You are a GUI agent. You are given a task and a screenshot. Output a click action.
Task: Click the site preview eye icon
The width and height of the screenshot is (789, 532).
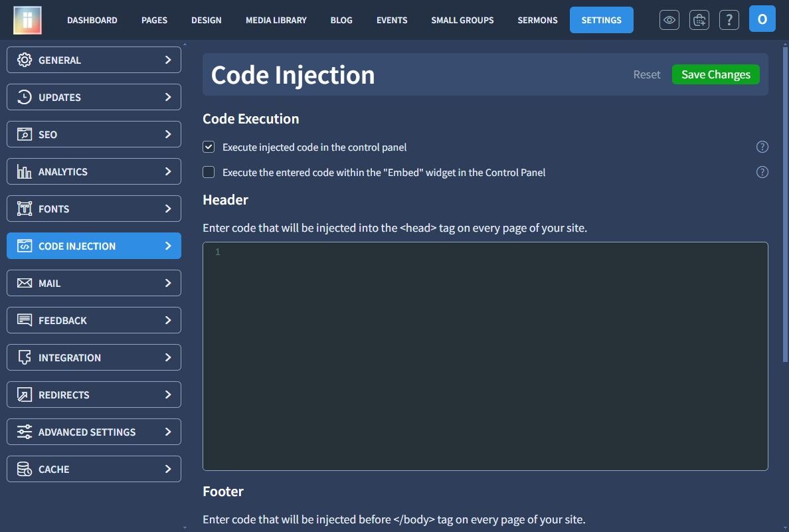(x=669, y=20)
